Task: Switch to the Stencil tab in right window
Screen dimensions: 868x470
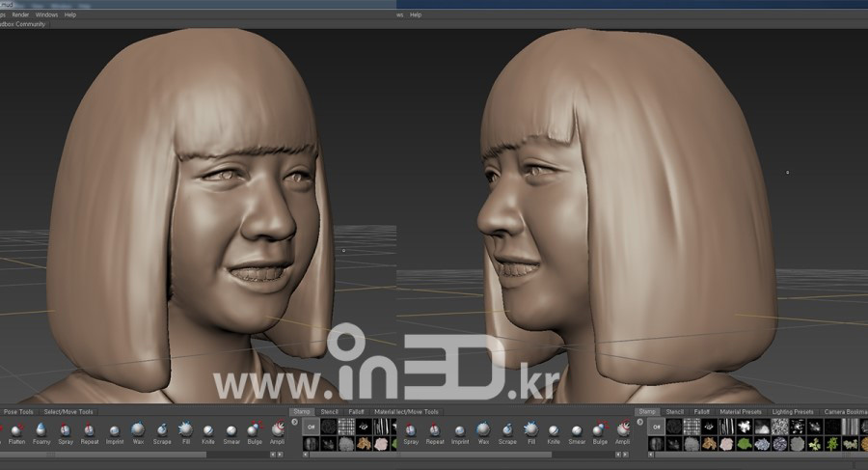Action: [675, 412]
